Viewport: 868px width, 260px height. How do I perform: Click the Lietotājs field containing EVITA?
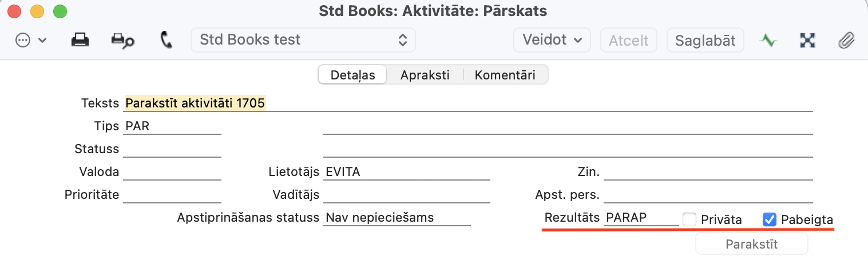pyautogui.click(x=406, y=172)
